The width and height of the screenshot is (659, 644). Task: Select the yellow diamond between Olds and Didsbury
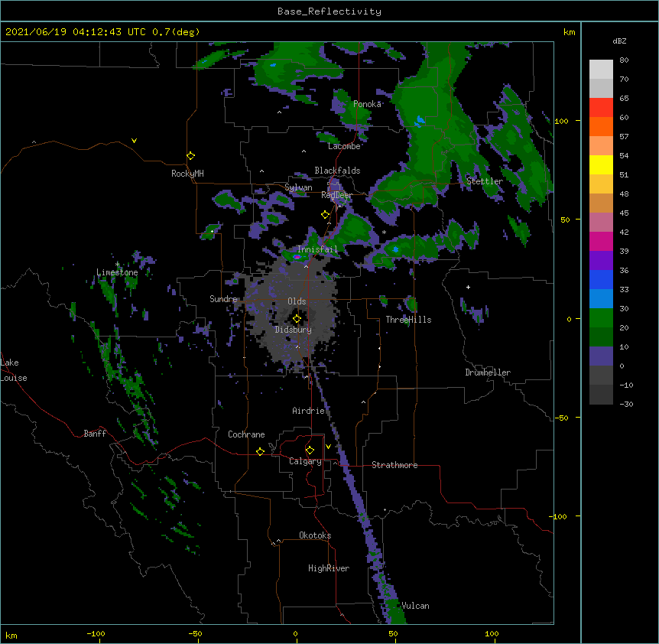(297, 319)
